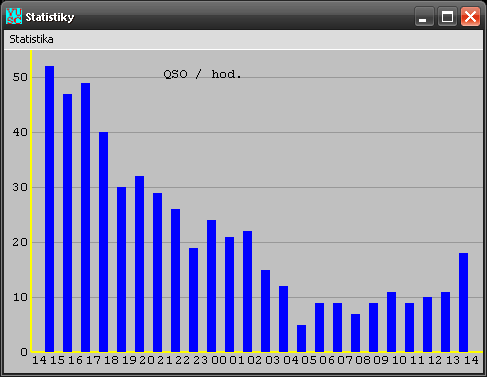Click the 50 label on the vertical axis
This screenshot has width=487, height=377.
pyautogui.click(x=20, y=77)
